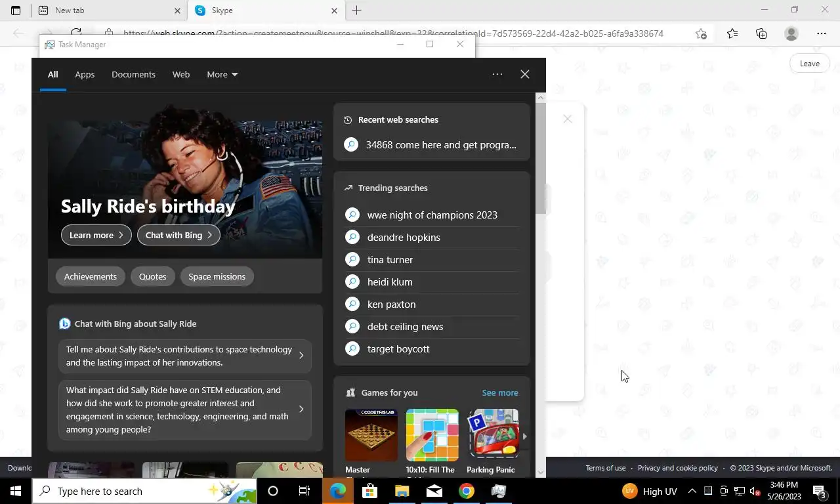The width and height of the screenshot is (840, 504).
Task: Select the All search tab
Action: tap(52, 74)
